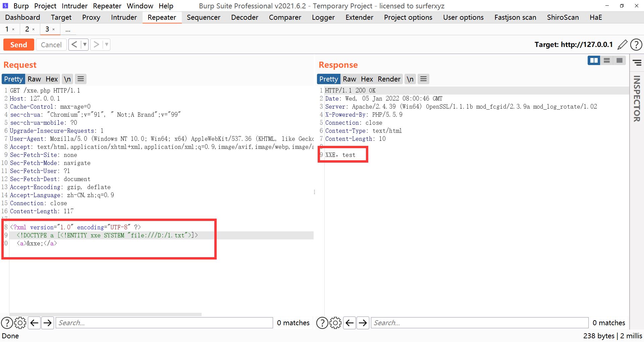This screenshot has width=644, height=342.
Task: Open the response search options gear icon
Action: coord(335,323)
